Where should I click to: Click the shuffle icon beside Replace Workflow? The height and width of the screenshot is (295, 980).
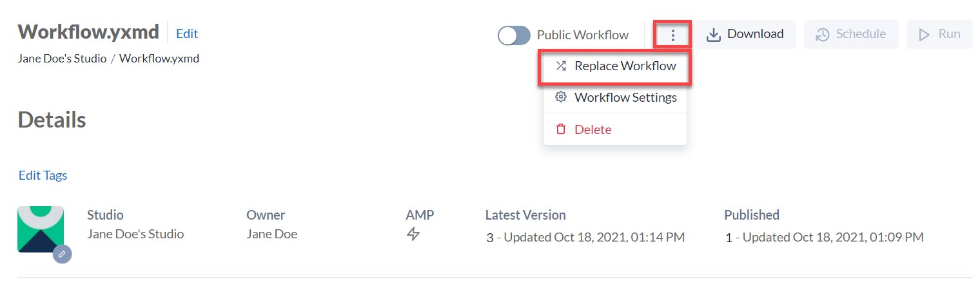[561, 66]
